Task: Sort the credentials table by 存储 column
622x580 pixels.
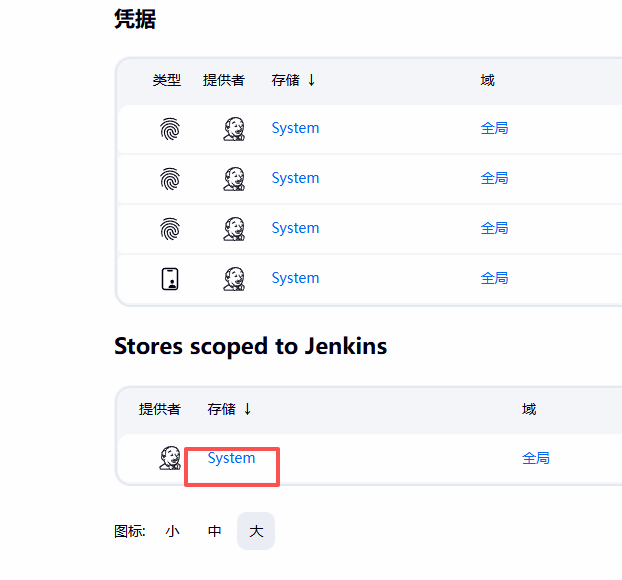Action: click(293, 80)
